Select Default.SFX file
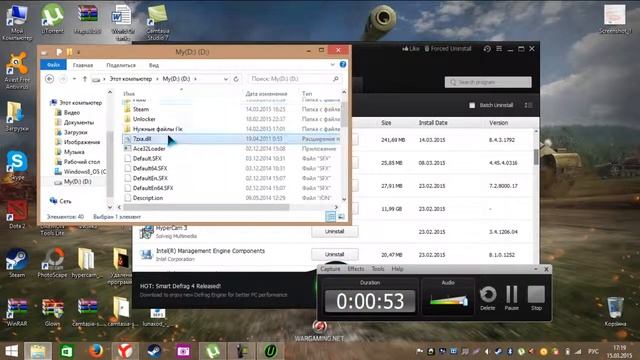The width and height of the screenshot is (640, 360). pos(231,158)
